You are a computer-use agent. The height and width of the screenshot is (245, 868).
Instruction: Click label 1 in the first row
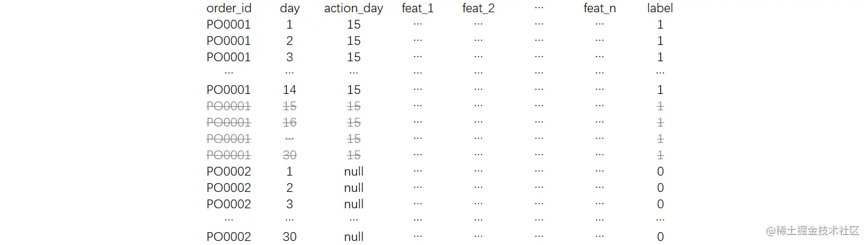click(660, 24)
